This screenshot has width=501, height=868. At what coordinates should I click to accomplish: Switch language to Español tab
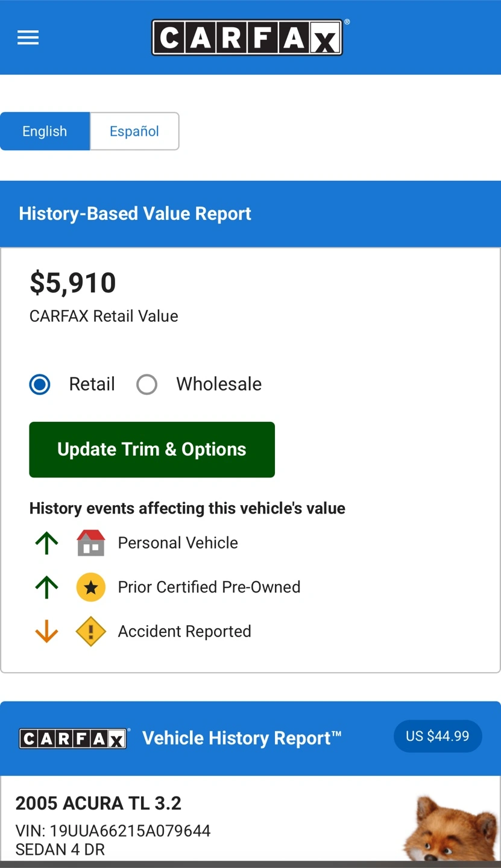click(134, 131)
